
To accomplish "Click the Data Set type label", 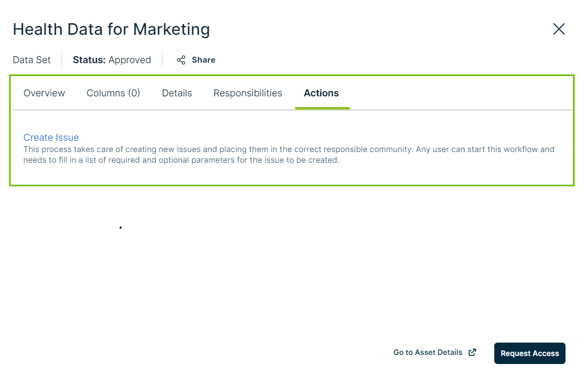I will [x=32, y=60].
